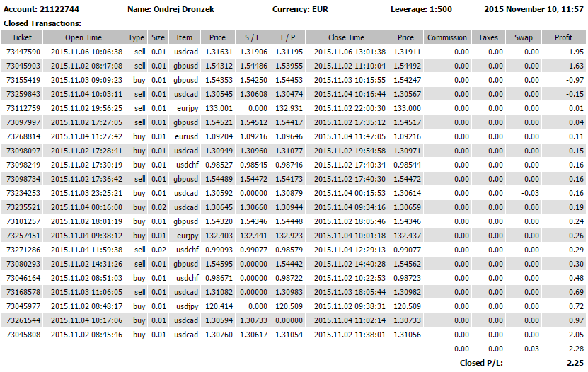Image resolution: width=588 pixels, height=372 pixels.
Task: Select the eurusd item cell
Action: [184, 136]
